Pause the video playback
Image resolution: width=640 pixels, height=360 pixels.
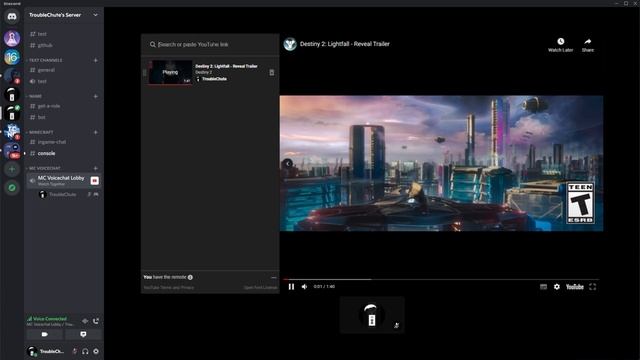click(x=291, y=287)
